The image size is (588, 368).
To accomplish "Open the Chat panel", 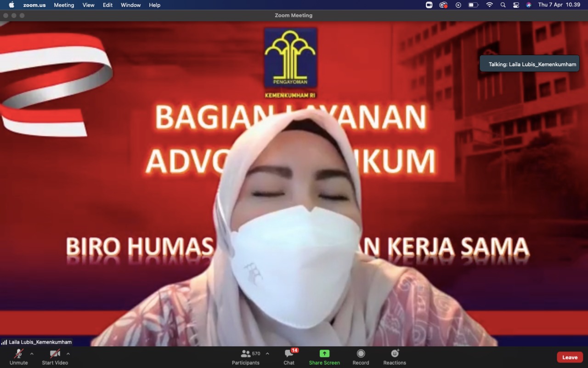I will (x=289, y=357).
